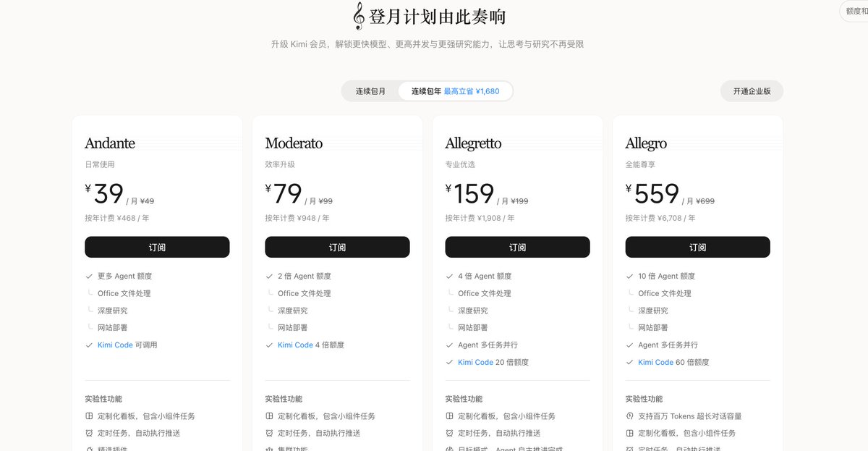Click the checkmark beside 10 倍 Agent 额度
This screenshot has width=868, height=451.
point(629,276)
